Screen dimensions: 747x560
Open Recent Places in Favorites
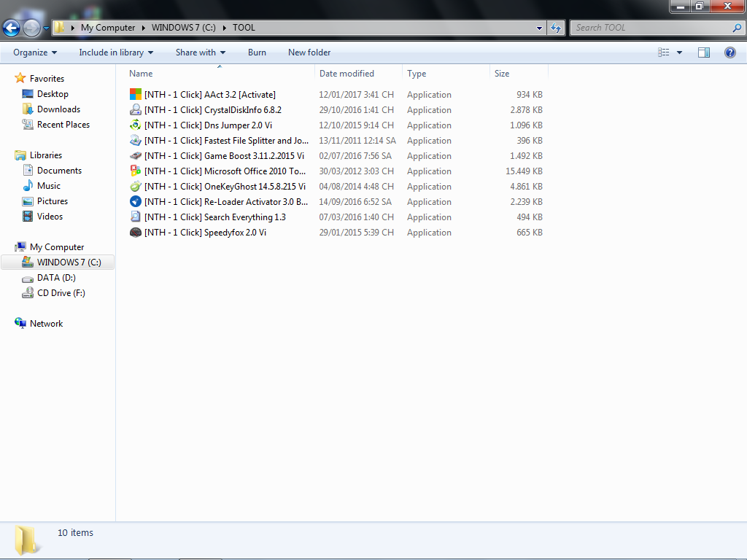click(x=63, y=124)
